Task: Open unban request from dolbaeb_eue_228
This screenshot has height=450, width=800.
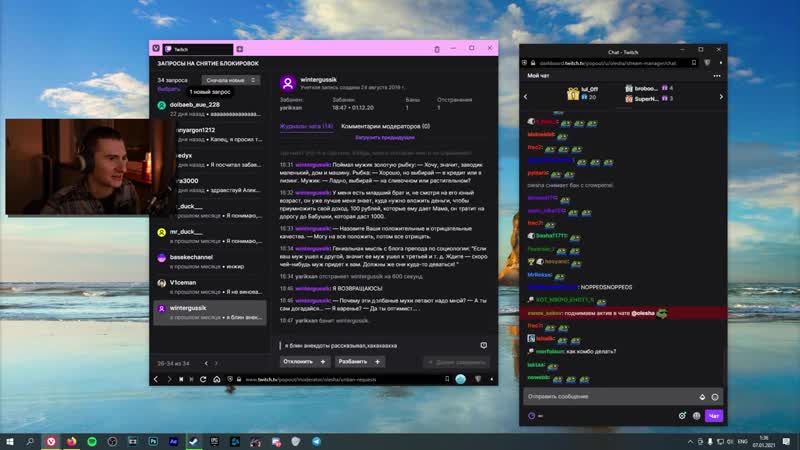Action: pos(210,109)
